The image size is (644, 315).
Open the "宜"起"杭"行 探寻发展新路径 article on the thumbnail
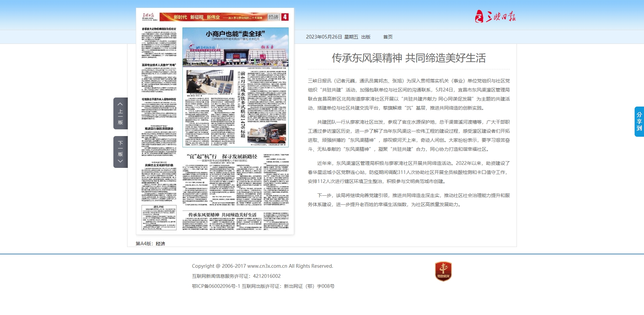[x=222, y=156]
